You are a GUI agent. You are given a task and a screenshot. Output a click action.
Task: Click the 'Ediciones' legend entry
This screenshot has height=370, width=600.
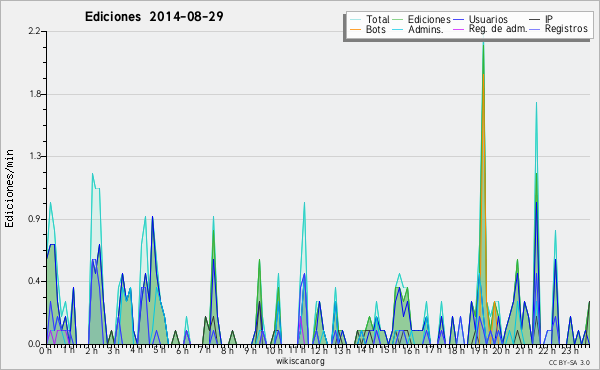(x=429, y=19)
